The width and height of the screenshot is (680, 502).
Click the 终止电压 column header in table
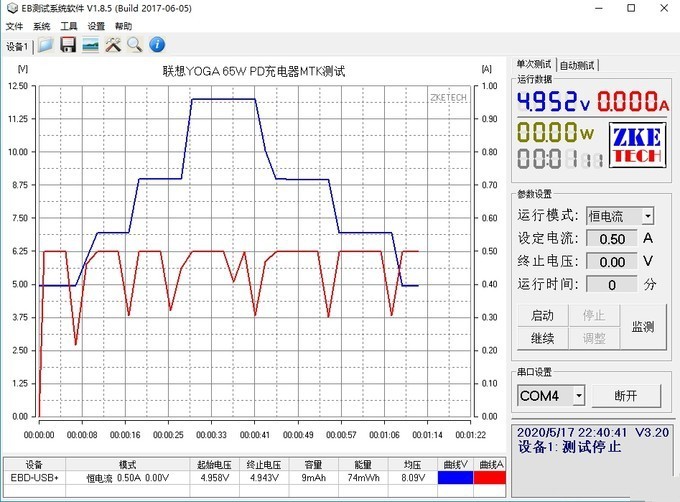click(264, 465)
